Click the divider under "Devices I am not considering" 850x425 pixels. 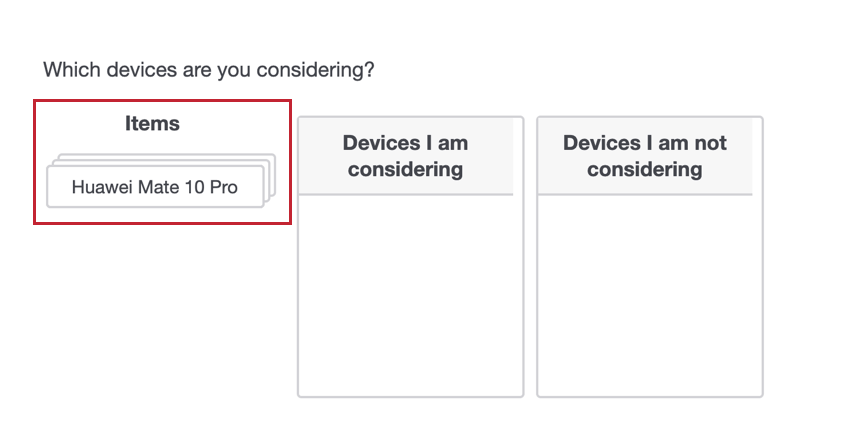tap(644, 194)
